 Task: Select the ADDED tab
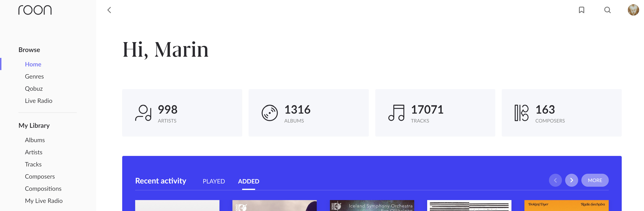[248, 181]
